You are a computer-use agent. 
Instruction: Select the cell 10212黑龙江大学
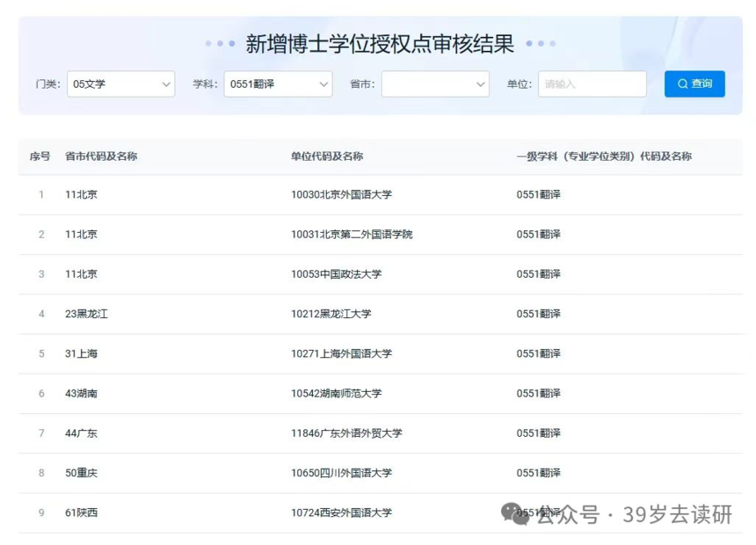pyautogui.click(x=331, y=314)
